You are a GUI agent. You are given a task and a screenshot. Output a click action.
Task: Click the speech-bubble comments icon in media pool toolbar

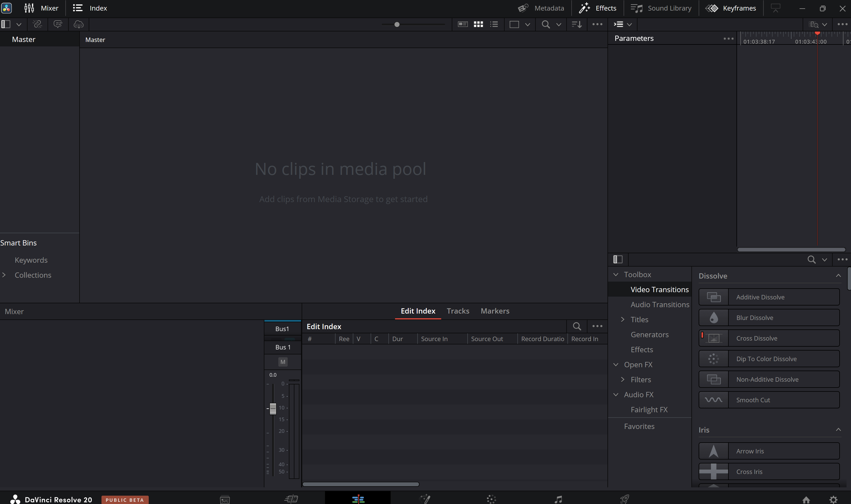click(58, 24)
